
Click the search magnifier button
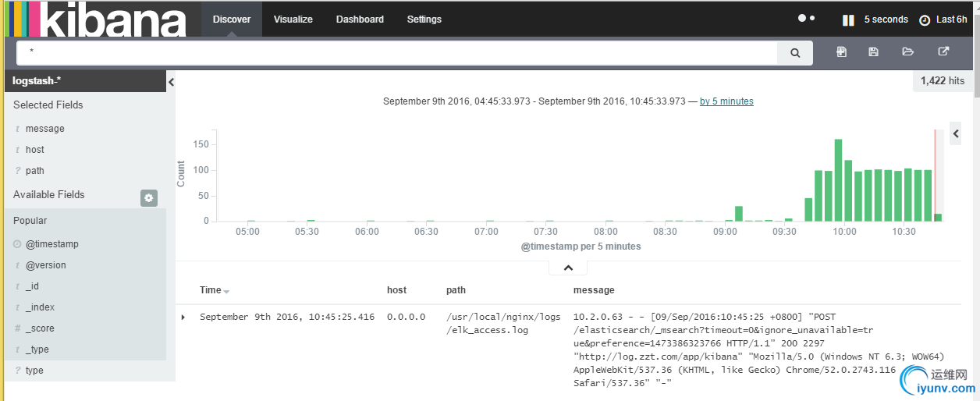(795, 53)
